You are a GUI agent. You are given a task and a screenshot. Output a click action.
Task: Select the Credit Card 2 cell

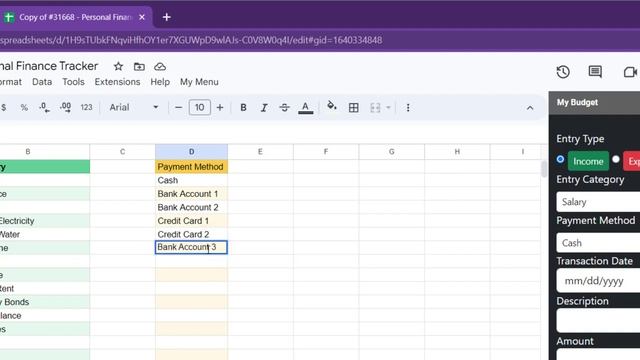[x=191, y=234]
